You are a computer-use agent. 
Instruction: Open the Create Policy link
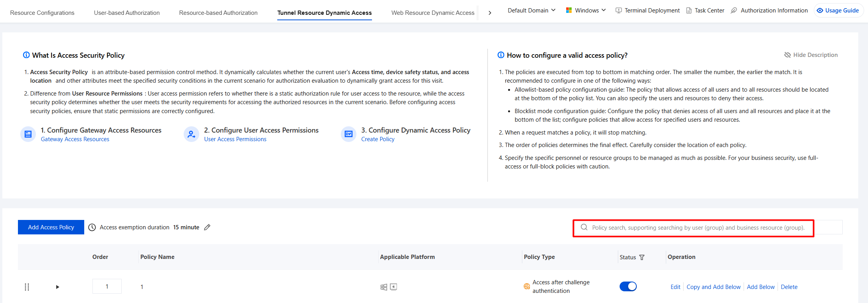pos(378,139)
